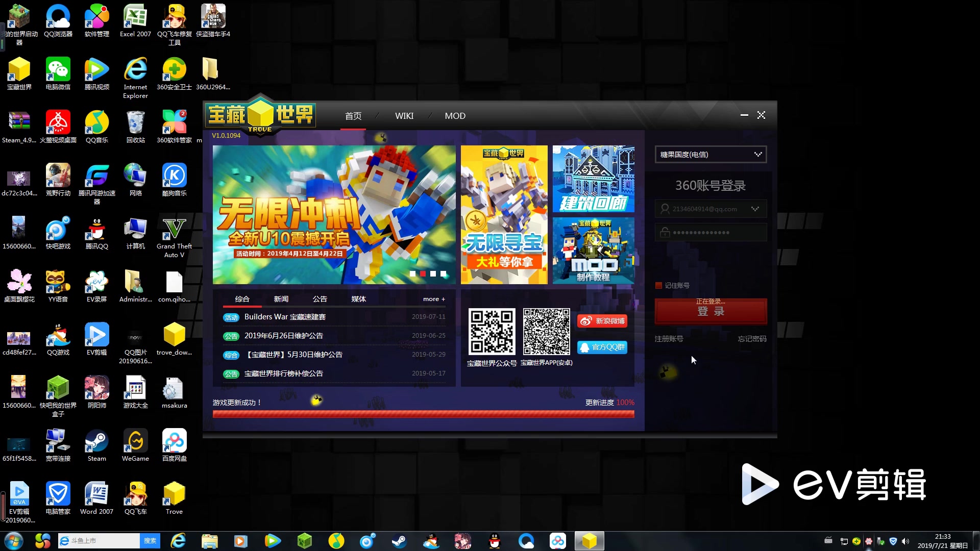Click the red 登录 login button

(710, 311)
